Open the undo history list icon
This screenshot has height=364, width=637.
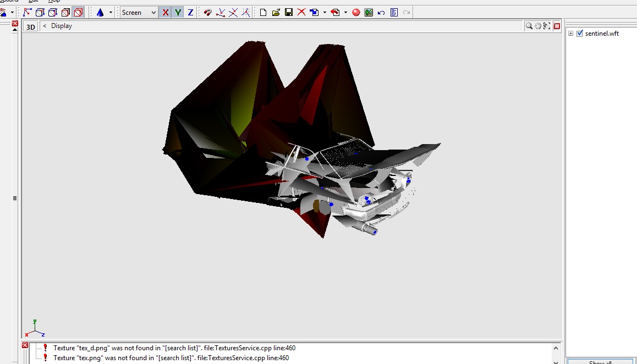tap(394, 13)
